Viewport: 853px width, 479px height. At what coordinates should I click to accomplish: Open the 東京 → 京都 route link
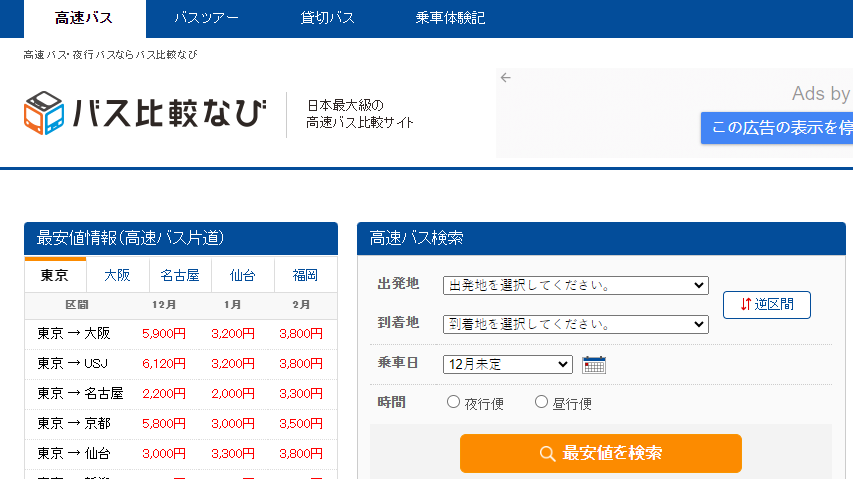click(74, 423)
